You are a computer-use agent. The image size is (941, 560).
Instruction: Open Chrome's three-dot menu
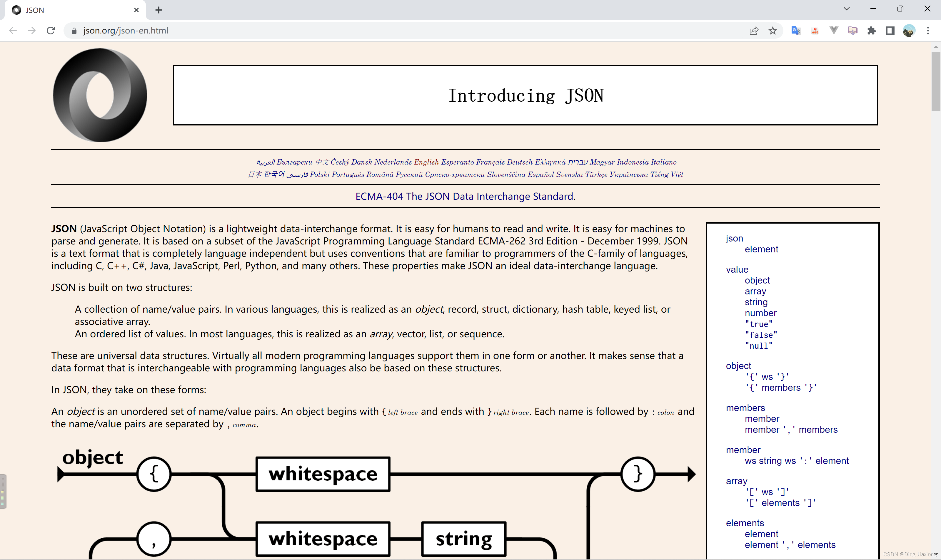(x=928, y=31)
